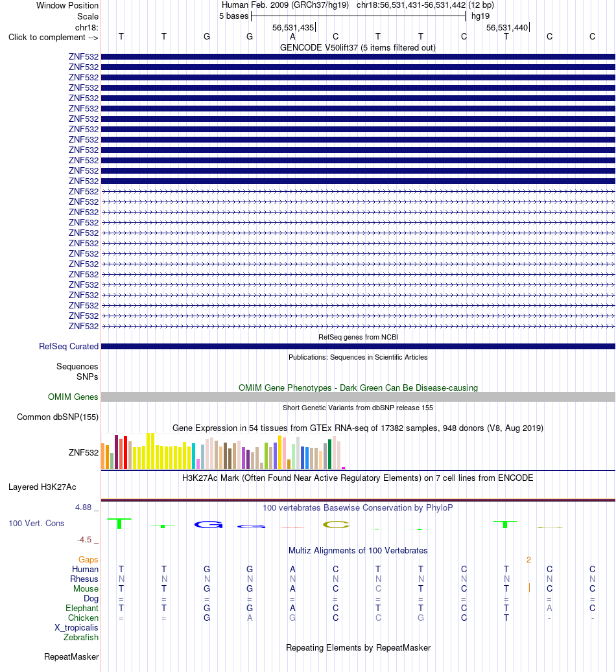
Task: Click the orange Gaps row label
Action: (x=88, y=560)
